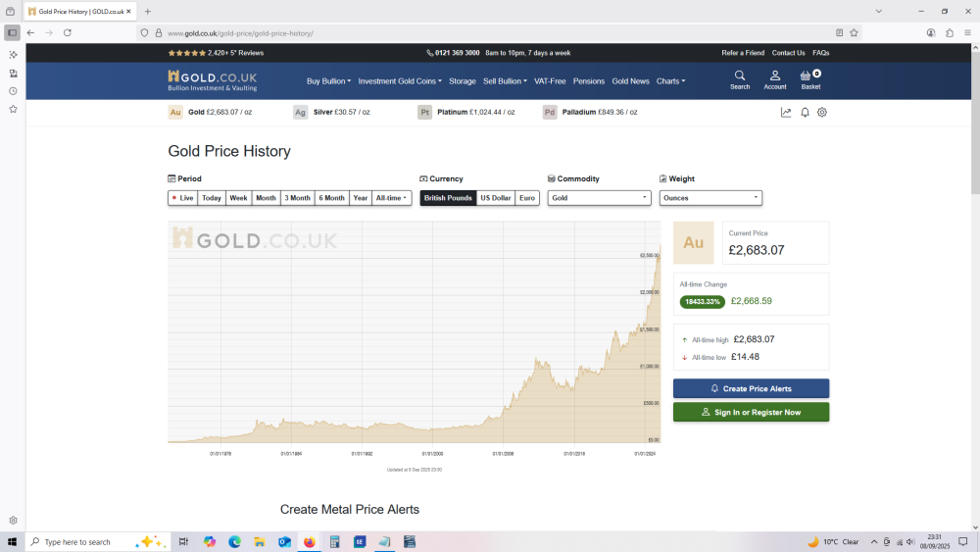Expand the Buy Bullion menu

(x=328, y=81)
